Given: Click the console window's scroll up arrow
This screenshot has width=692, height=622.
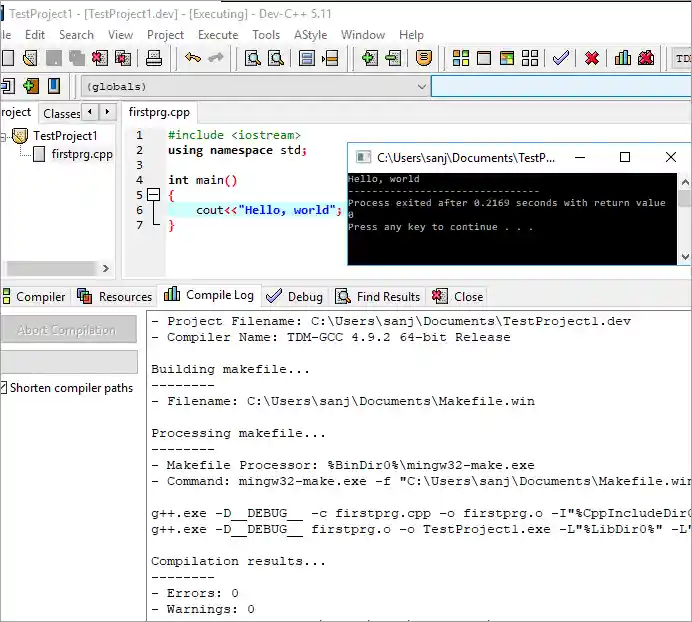Looking at the screenshot, I should point(685,182).
